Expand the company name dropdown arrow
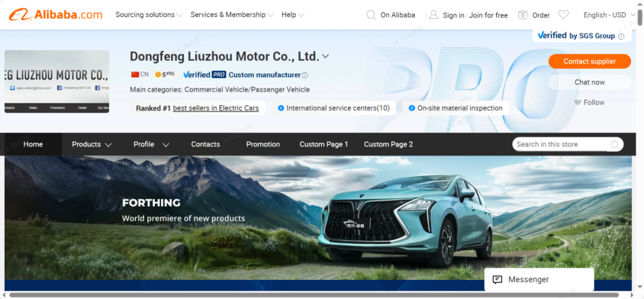The width and height of the screenshot is (644, 299). [326, 56]
